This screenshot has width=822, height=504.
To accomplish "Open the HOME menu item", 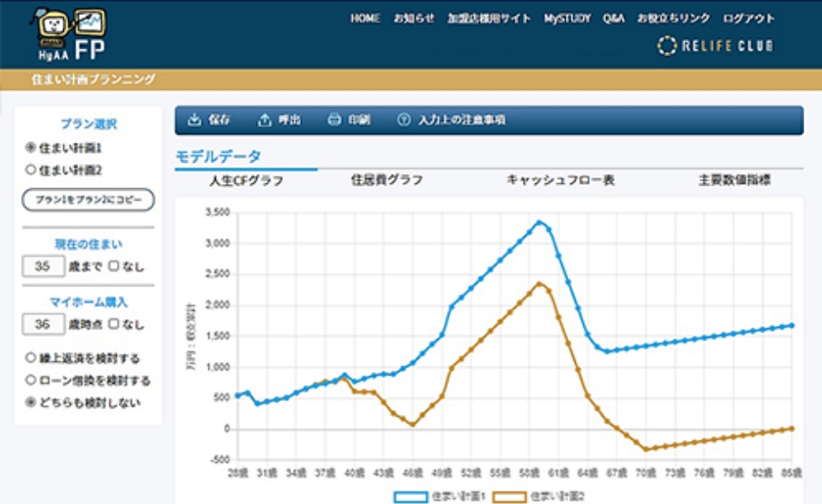I will 366,18.
